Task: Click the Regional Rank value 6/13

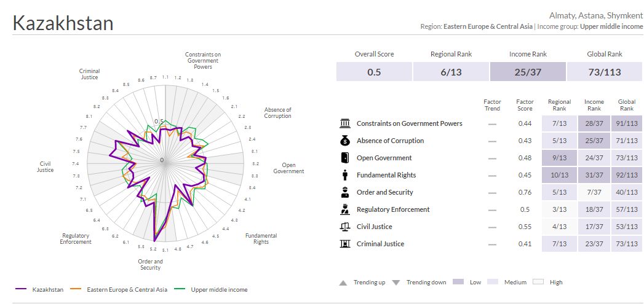Action: click(451, 72)
